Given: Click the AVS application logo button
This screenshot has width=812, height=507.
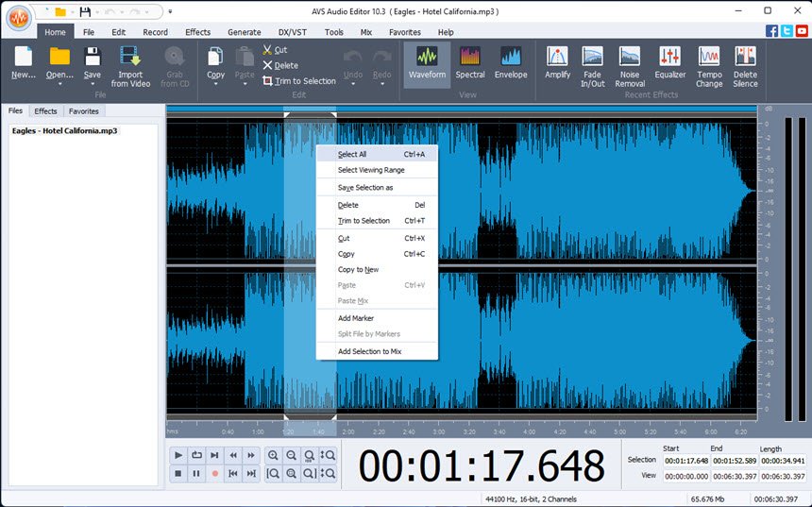Looking at the screenshot, I should click(19, 19).
